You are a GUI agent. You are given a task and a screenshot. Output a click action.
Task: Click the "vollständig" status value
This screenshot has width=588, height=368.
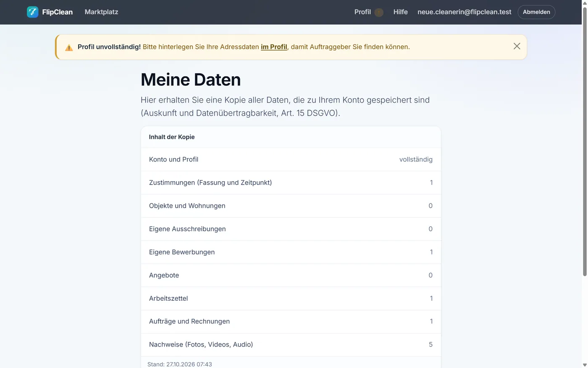click(x=416, y=159)
